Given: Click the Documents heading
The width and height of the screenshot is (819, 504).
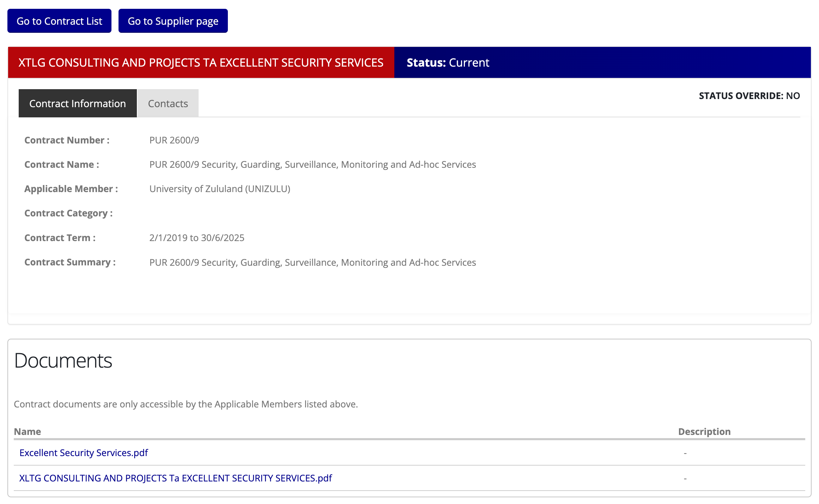Looking at the screenshot, I should 63,361.
